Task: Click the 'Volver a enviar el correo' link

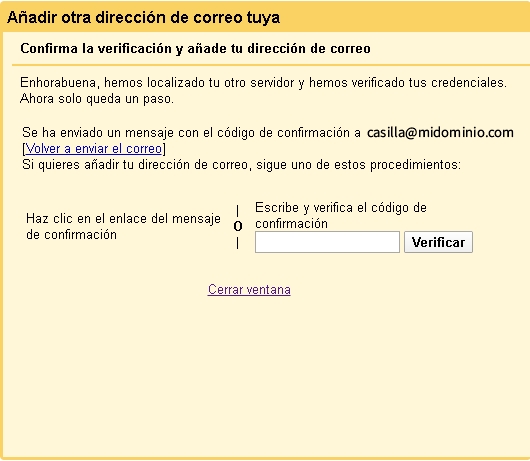Action: 94,149
